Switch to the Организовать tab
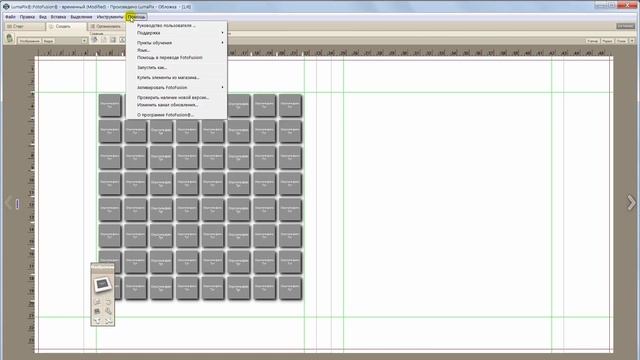This screenshot has height=360, width=640. [x=107, y=26]
